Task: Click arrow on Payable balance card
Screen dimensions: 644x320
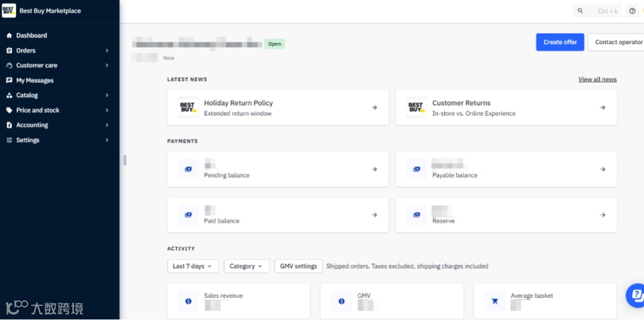Action: 602,169
